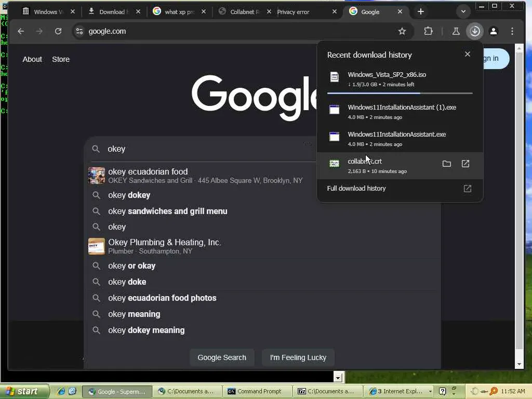Viewport: 532px width, 399px height.
Task: Select 'okey ecuadorian food photos' suggestion
Action: pos(263,298)
